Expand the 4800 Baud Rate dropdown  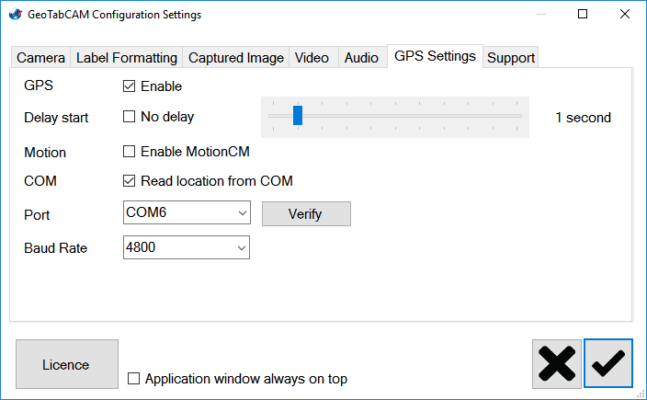[x=185, y=247]
